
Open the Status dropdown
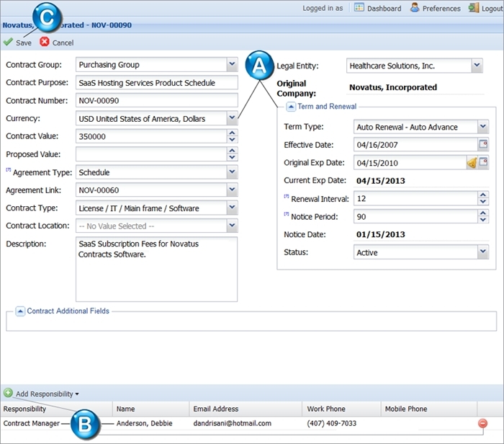click(483, 252)
